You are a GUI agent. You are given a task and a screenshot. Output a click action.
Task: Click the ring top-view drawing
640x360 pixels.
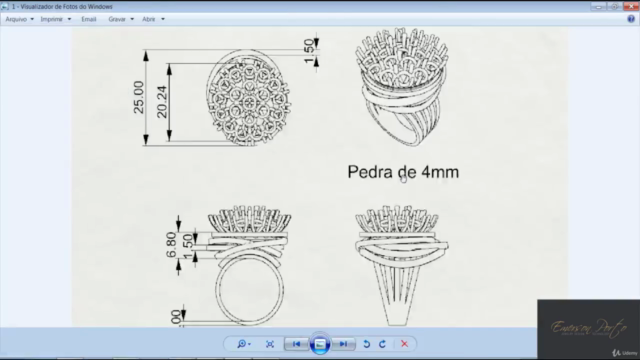click(x=249, y=98)
